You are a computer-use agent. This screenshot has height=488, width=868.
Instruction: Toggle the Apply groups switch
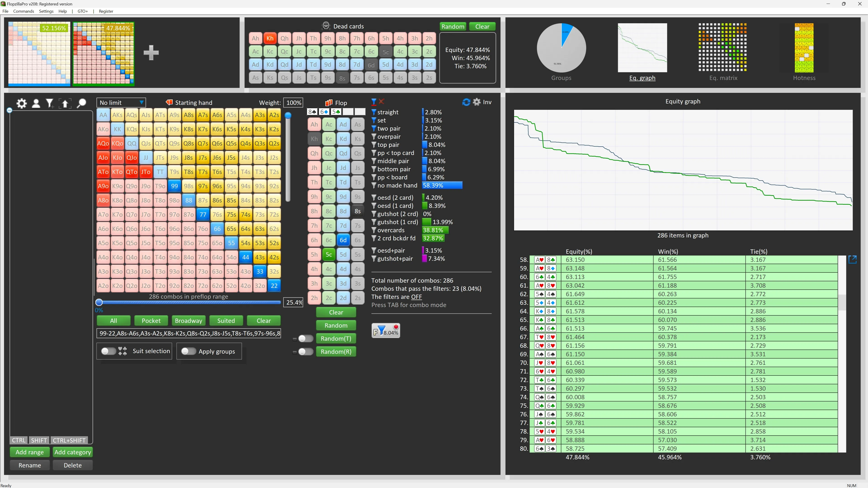click(x=188, y=351)
